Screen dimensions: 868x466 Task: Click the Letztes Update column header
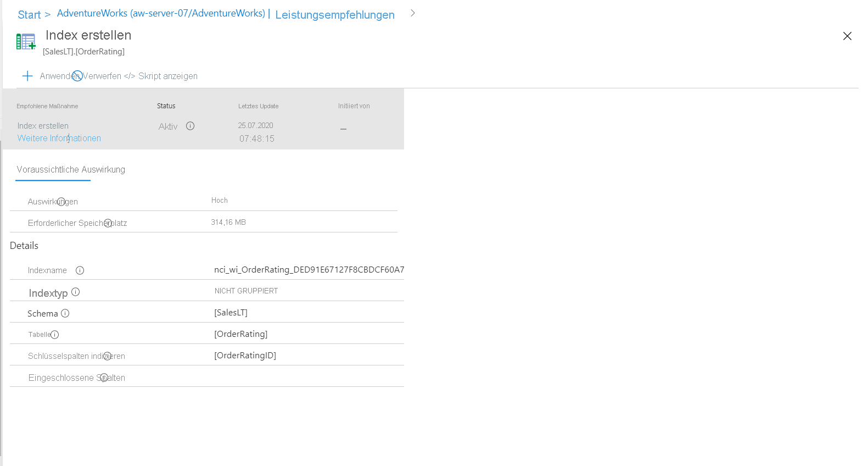pyautogui.click(x=258, y=106)
